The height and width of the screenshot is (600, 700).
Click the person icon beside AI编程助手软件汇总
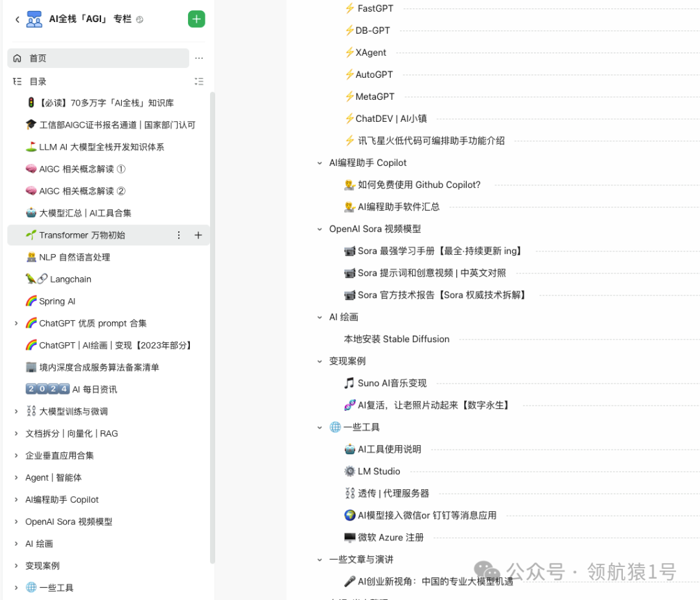click(349, 207)
